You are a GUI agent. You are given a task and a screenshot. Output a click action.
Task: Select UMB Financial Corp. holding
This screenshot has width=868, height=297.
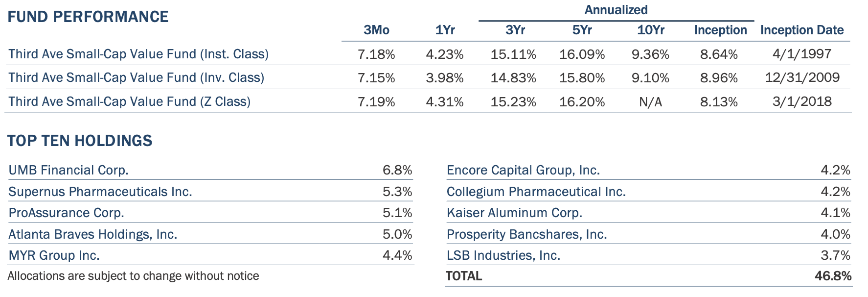tap(69, 170)
